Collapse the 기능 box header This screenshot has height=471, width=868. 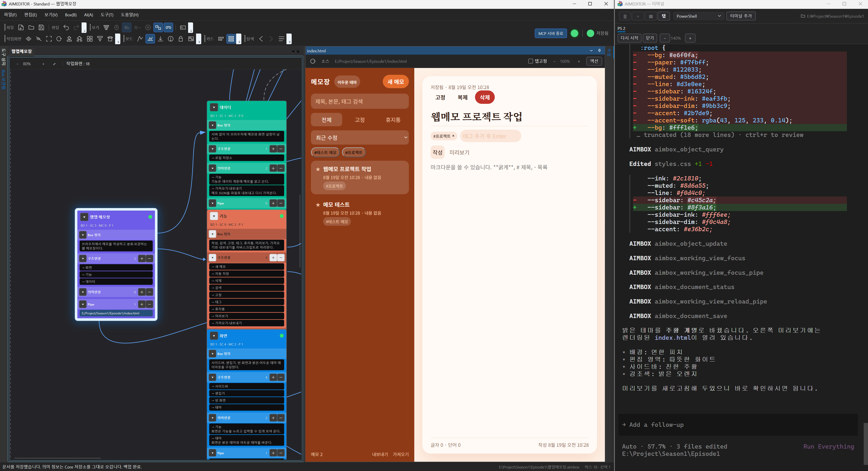point(214,216)
